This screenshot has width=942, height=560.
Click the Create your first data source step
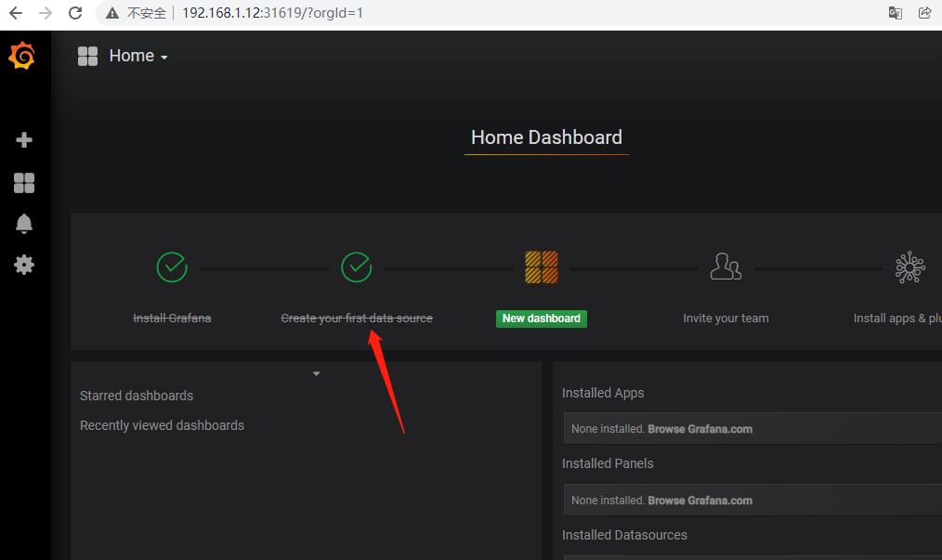357,319
